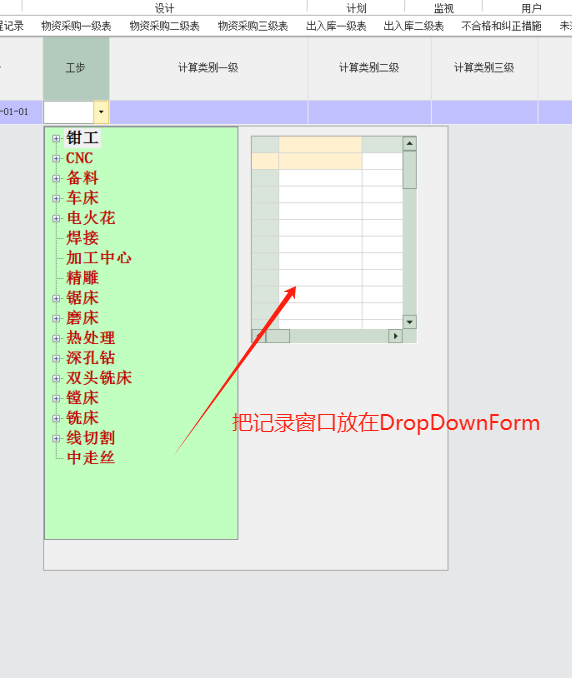Expand the 线切割 node

(x=56, y=438)
